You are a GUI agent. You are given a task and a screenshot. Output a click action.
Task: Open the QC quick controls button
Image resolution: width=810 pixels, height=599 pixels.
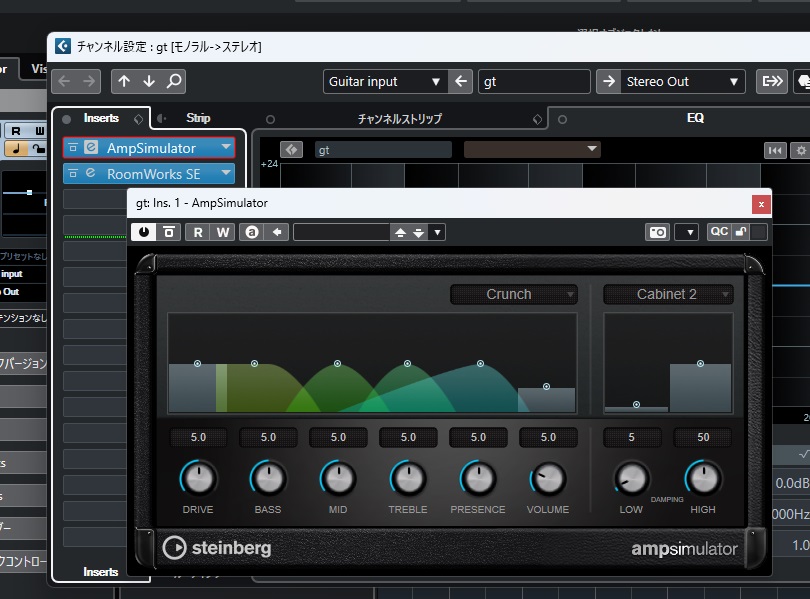(x=719, y=232)
